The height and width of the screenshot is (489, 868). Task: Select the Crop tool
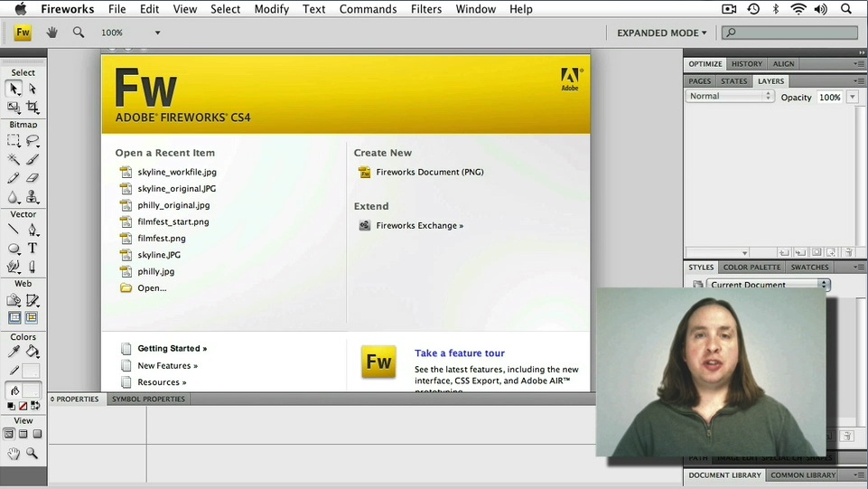[33, 107]
